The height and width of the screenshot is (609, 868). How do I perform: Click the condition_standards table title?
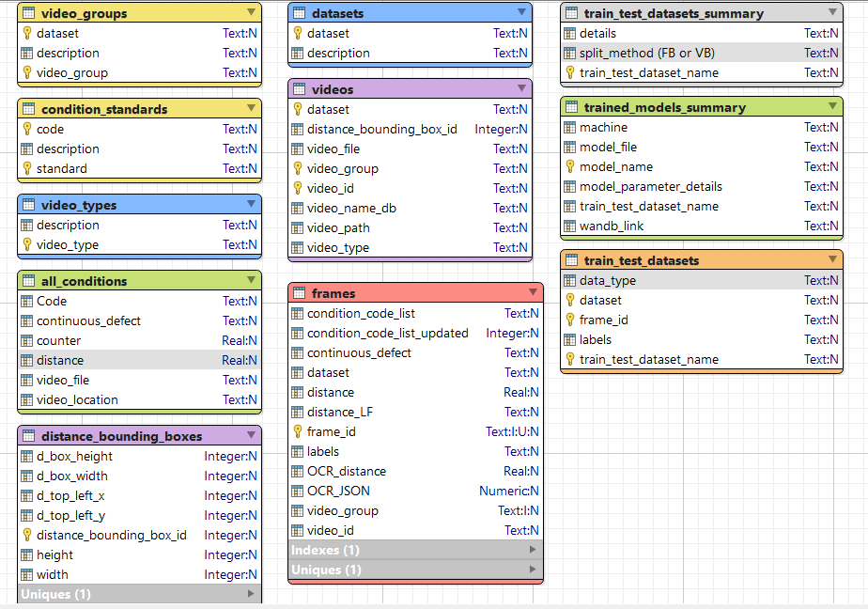tap(104, 109)
